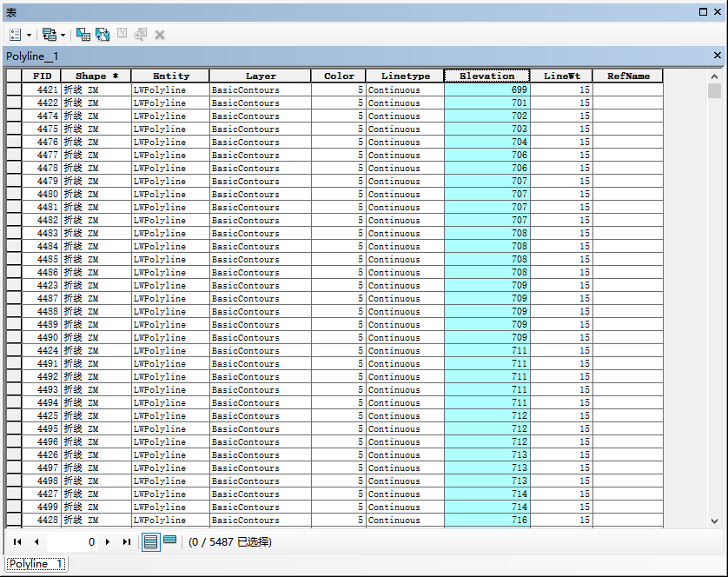Close the Polyline_1 table pane
The width and height of the screenshot is (728, 577).
click(718, 56)
